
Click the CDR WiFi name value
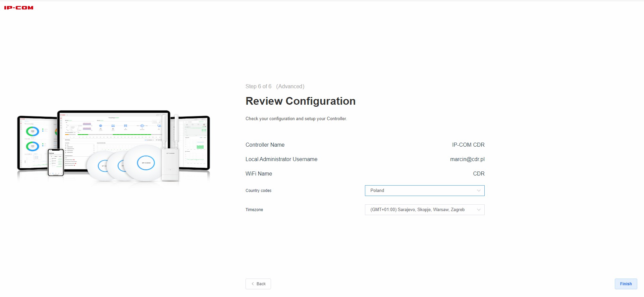point(479,174)
